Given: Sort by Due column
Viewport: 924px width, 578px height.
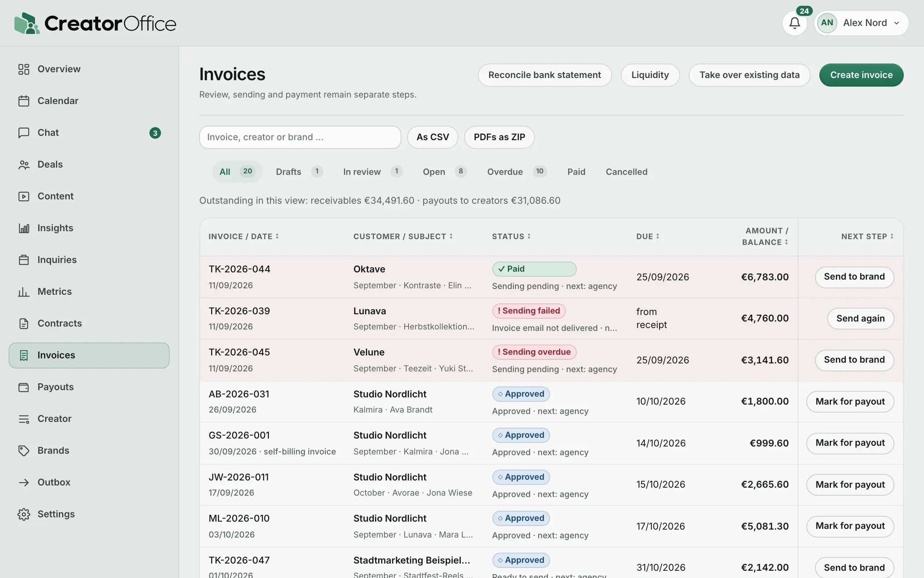Looking at the screenshot, I should pos(648,236).
